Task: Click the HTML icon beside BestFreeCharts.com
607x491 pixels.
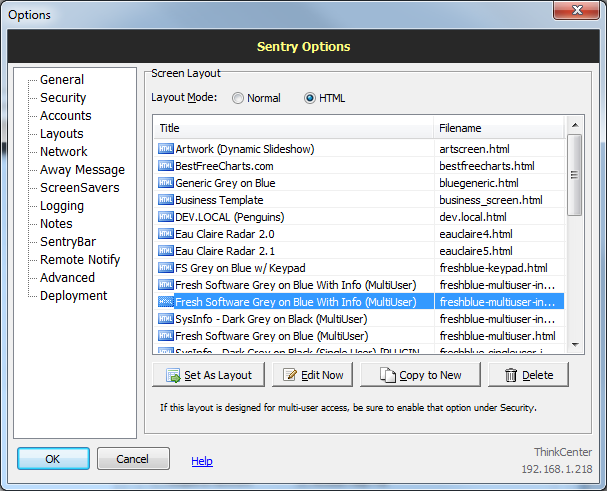Action: 166,166
